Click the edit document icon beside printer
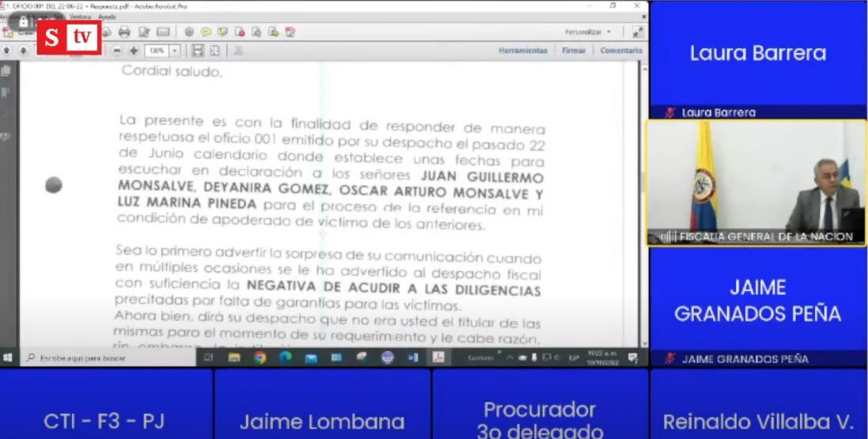Screen dimensions: 868x439 click(144, 32)
